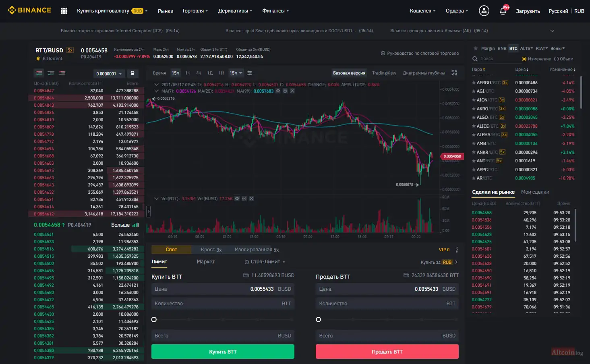590x364 pixels.
Task: Click the search magnifier icon in pairs panel
Action: (x=475, y=59)
